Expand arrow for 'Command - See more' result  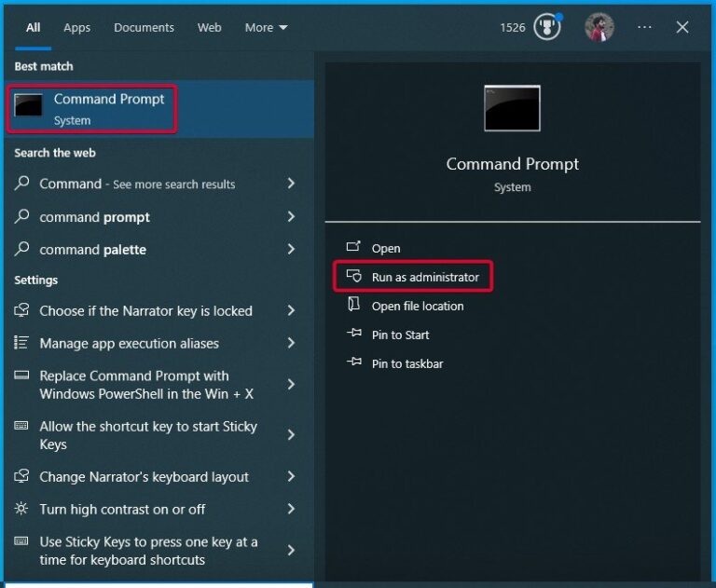click(291, 184)
